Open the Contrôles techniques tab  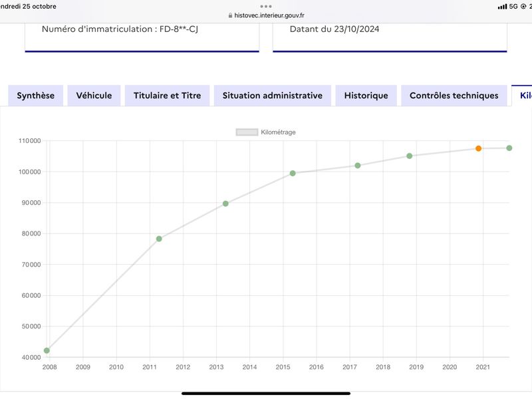454,96
